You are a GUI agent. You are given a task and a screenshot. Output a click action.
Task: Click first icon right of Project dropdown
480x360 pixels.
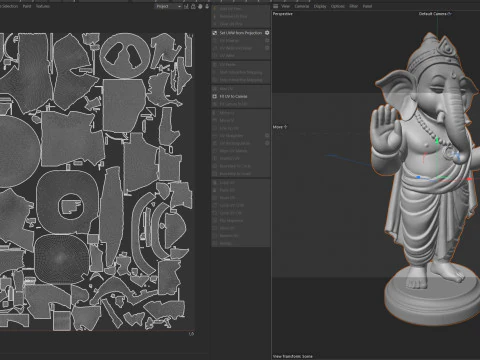pos(186,6)
